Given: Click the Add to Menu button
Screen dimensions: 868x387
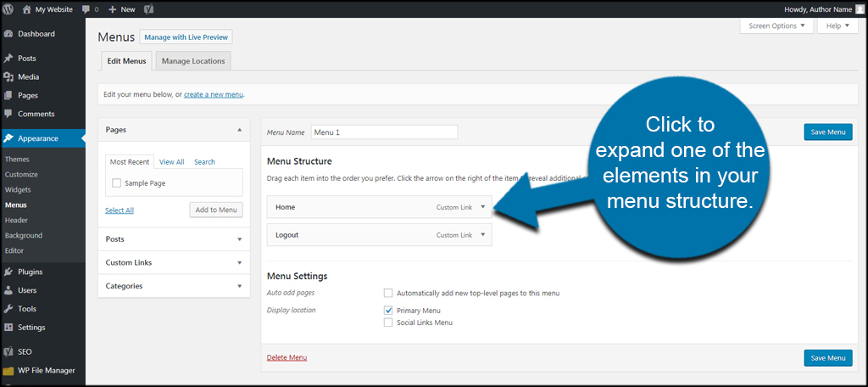Looking at the screenshot, I should [216, 210].
